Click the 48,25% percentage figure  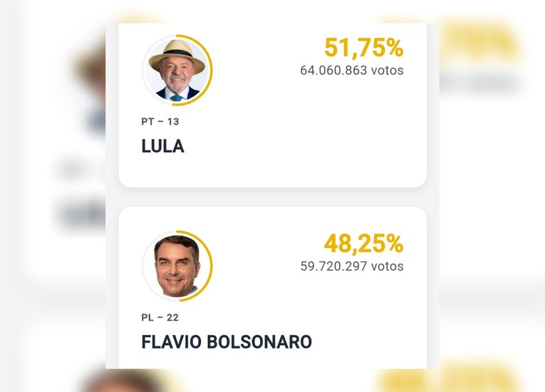click(x=364, y=244)
